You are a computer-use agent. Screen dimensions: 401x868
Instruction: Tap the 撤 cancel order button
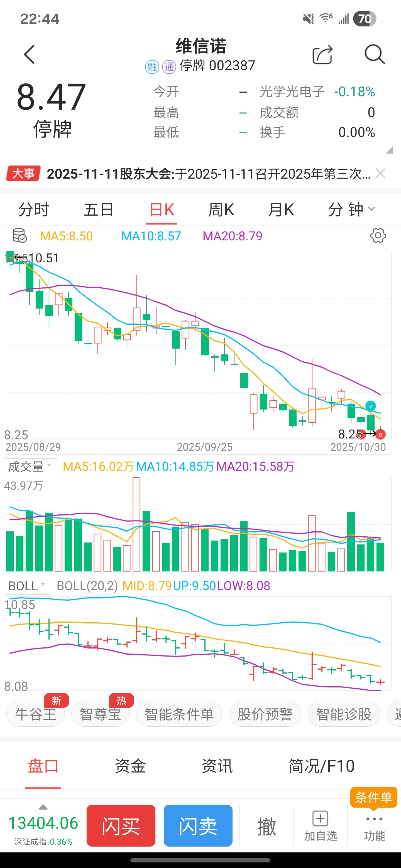coord(266,826)
